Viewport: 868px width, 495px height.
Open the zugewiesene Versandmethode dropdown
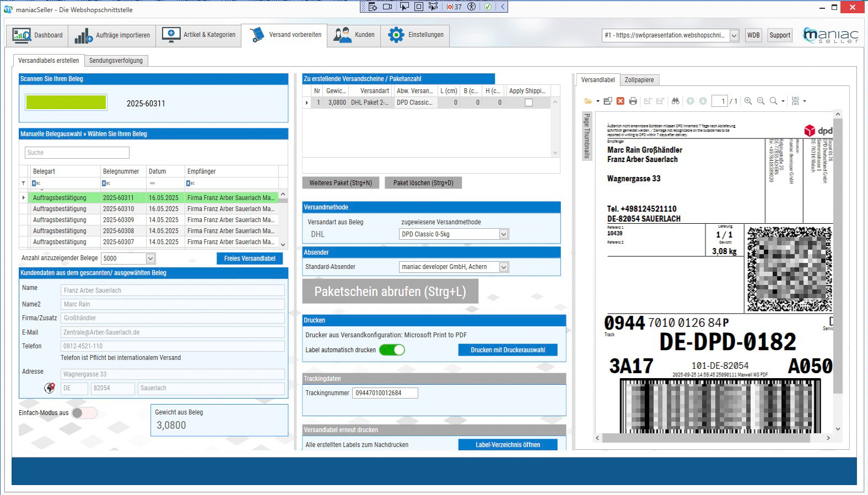coord(503,234)
